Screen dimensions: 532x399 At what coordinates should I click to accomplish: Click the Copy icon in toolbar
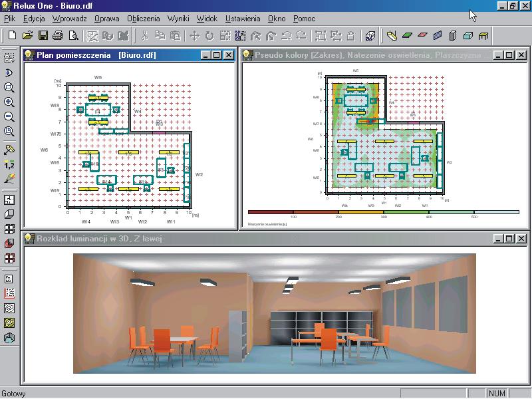tap(160, 35)
